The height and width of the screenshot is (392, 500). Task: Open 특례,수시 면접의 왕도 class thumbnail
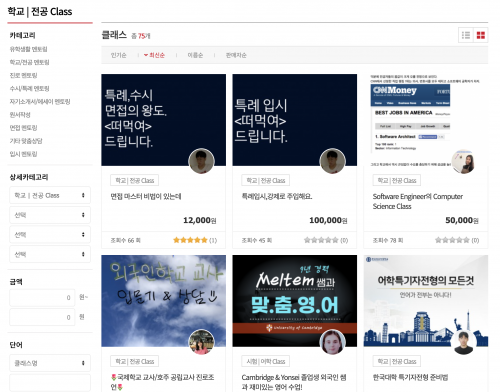click(163, 120)
